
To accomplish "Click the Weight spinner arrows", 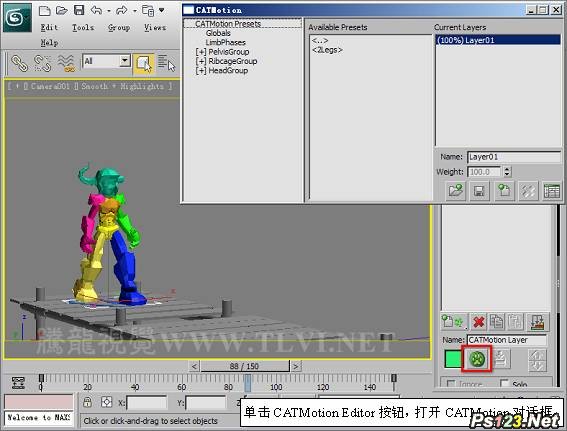I will (507, 171).
